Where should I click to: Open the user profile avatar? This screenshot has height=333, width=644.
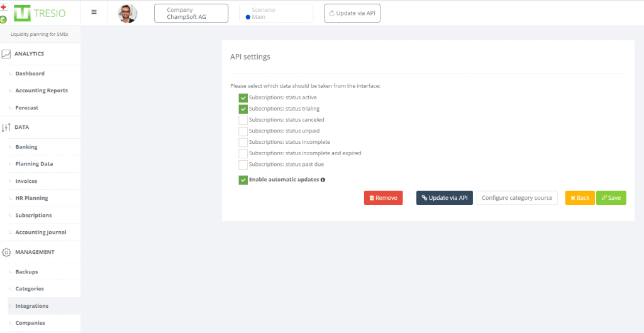coord(127,14)
